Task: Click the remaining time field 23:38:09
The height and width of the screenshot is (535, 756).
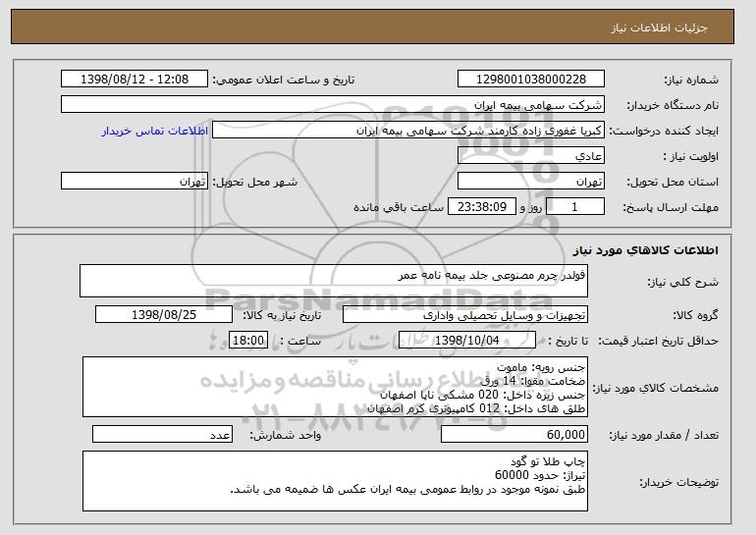Action: pyautogui.click(x=482, y=207)
